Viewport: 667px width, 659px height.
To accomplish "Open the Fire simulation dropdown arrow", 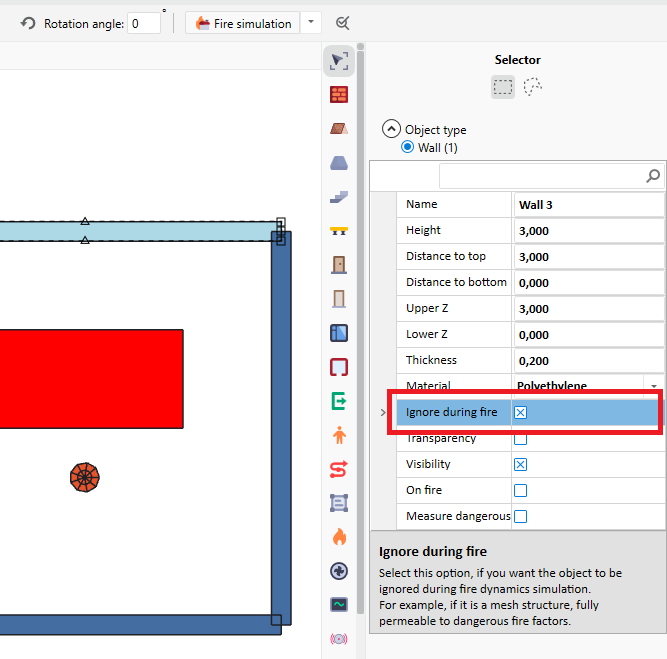I will coord(312,23).
